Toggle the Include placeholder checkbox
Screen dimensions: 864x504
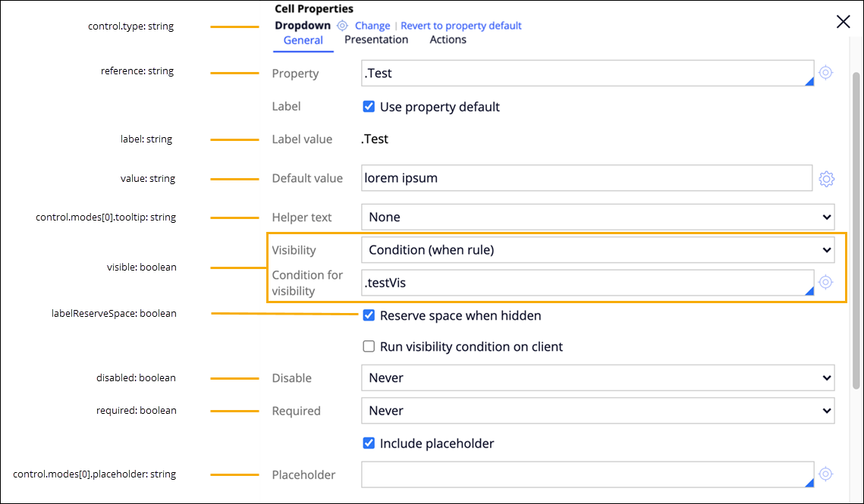pyautogui.click(x=369, y=443)
